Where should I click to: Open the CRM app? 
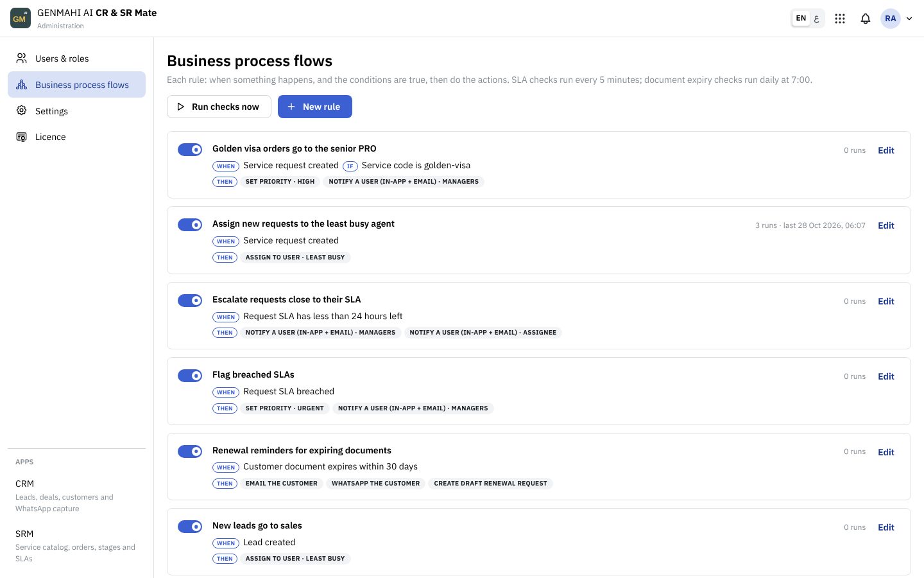[76, 496]
